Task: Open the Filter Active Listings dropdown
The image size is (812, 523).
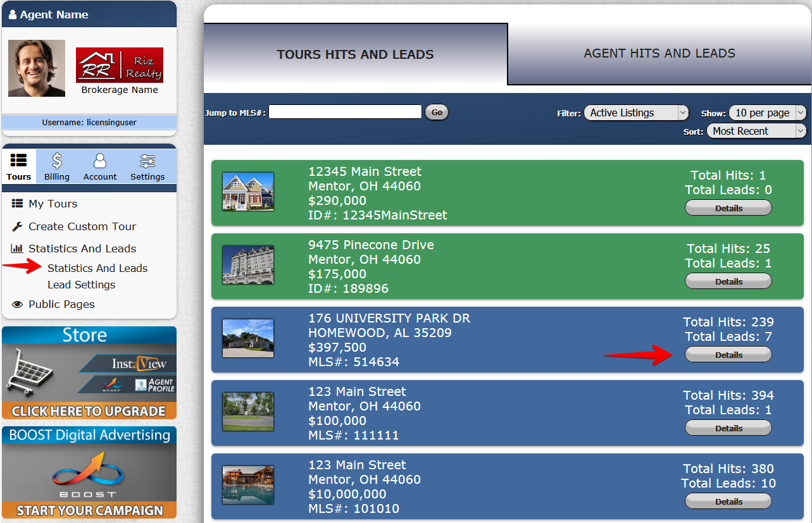Action: click(x=636, y=113)
